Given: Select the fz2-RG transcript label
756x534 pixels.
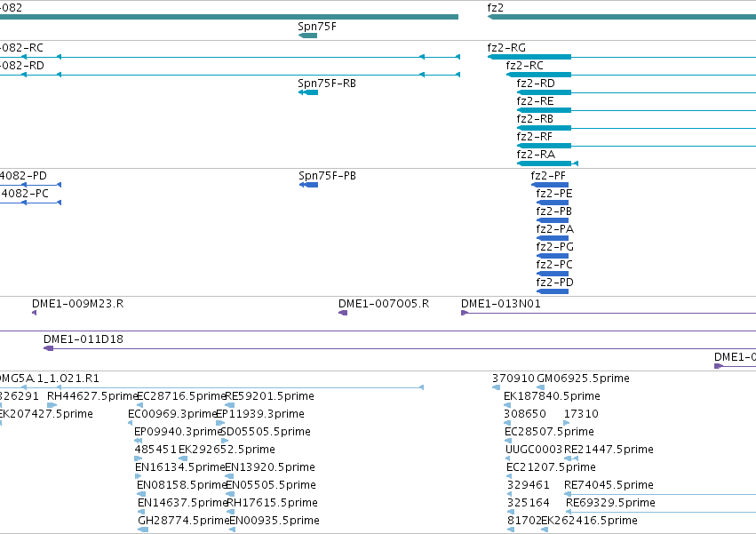Looking at the screenshot, I should point(506,48).
